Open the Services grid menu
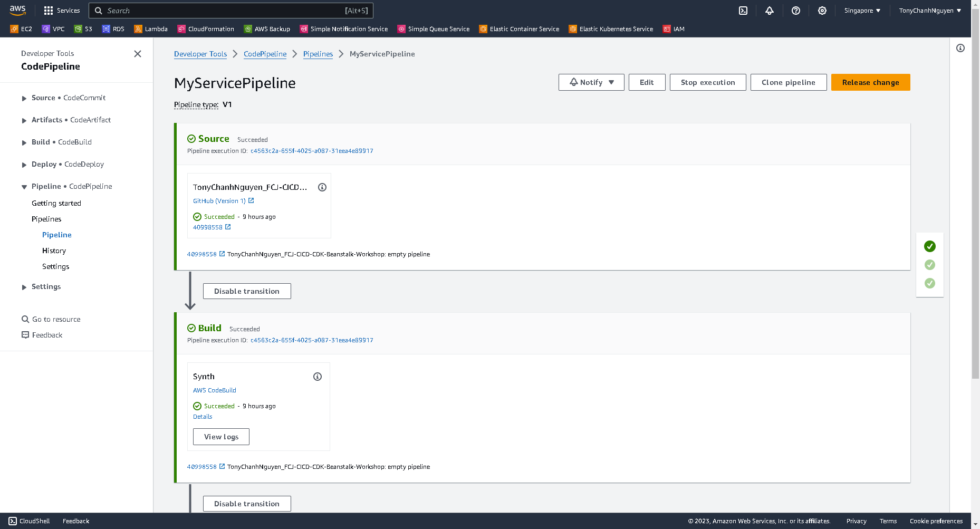 pyautogui.click(x=62, y=11)
